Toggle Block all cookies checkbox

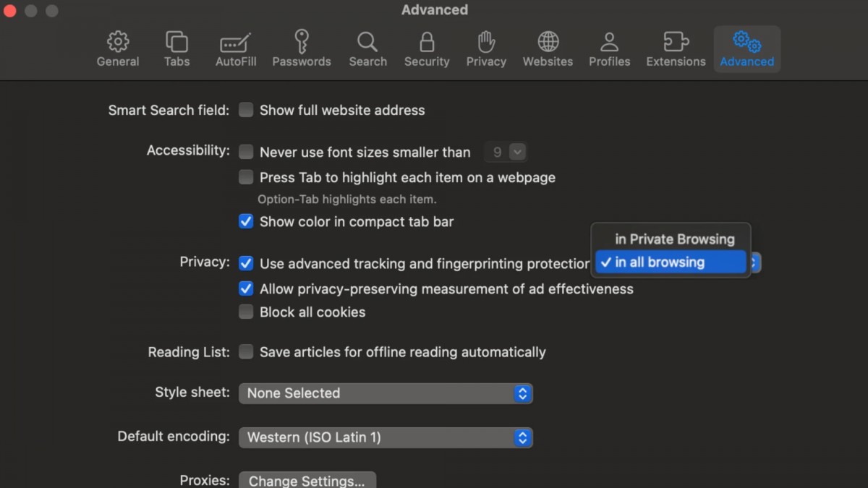pos(246,312)
